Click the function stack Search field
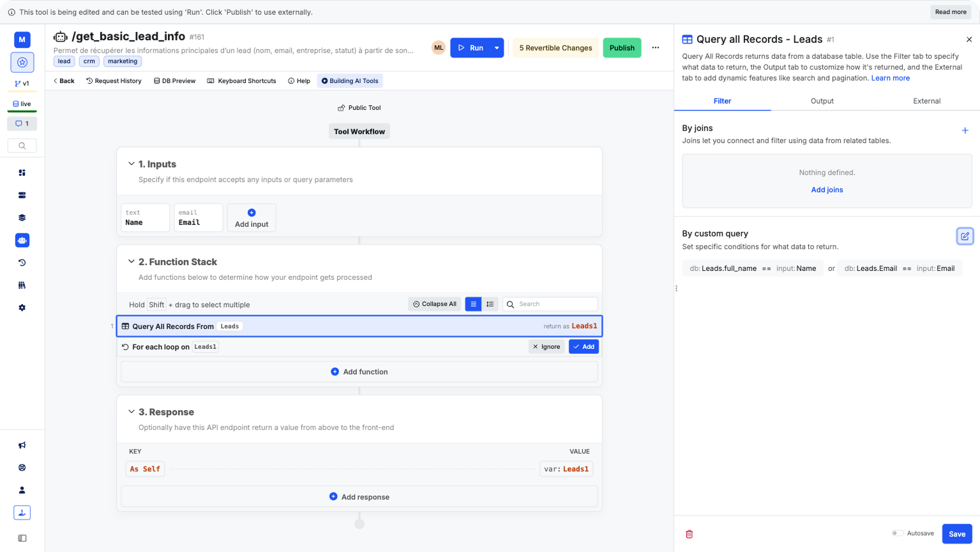The image size is (980, 552). point(550,304)
